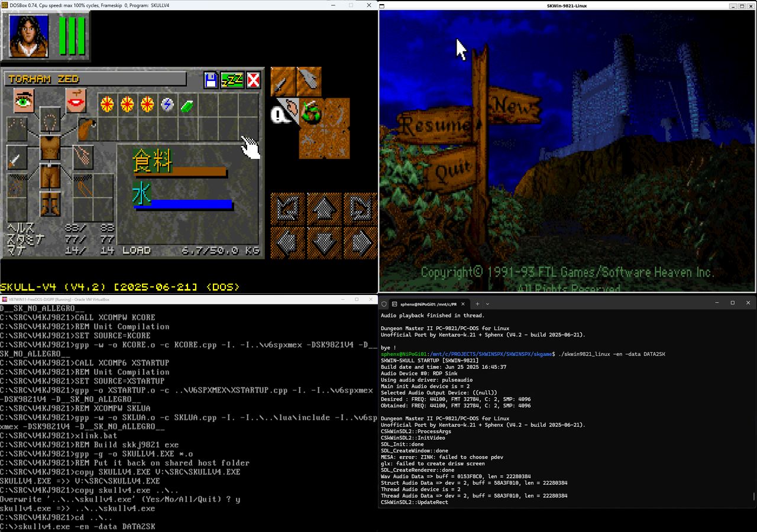Click the leather torso armor slot

(50, 148)
